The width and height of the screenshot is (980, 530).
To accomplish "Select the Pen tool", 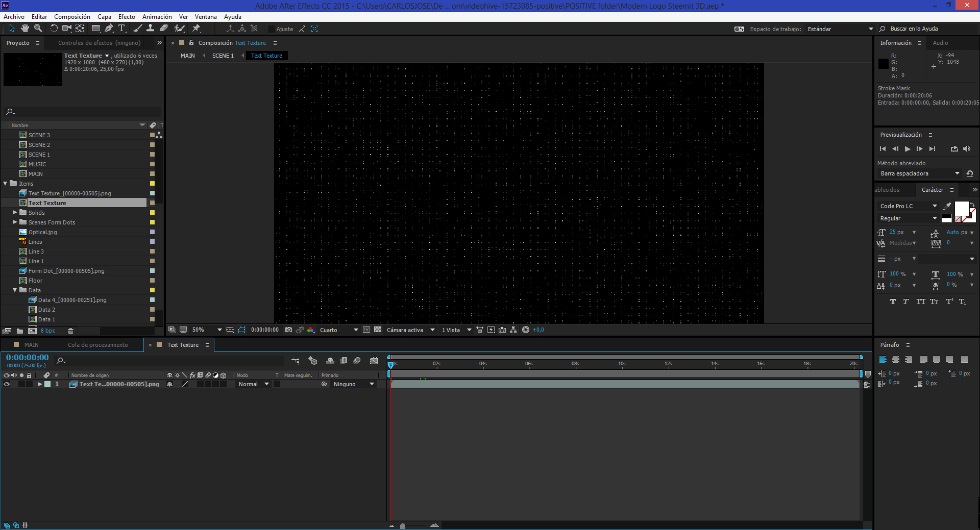I will point(109,29).
